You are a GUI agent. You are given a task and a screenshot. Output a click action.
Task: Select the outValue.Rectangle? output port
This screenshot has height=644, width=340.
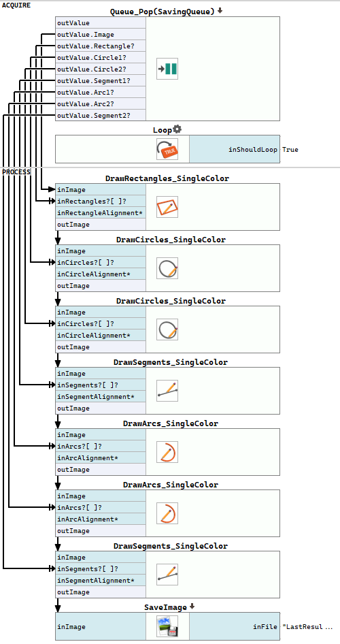[x=101, y=46]
